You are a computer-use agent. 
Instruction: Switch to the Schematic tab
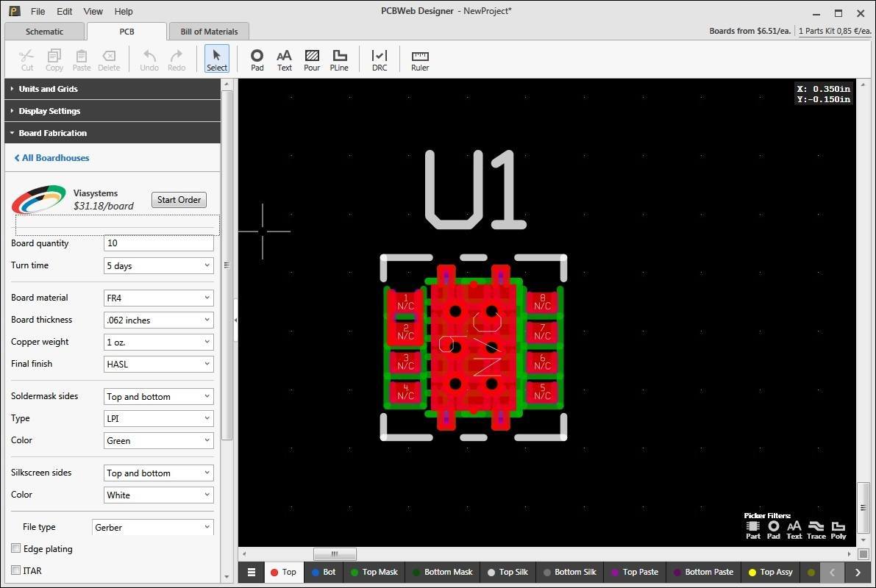tap(45, 32)
